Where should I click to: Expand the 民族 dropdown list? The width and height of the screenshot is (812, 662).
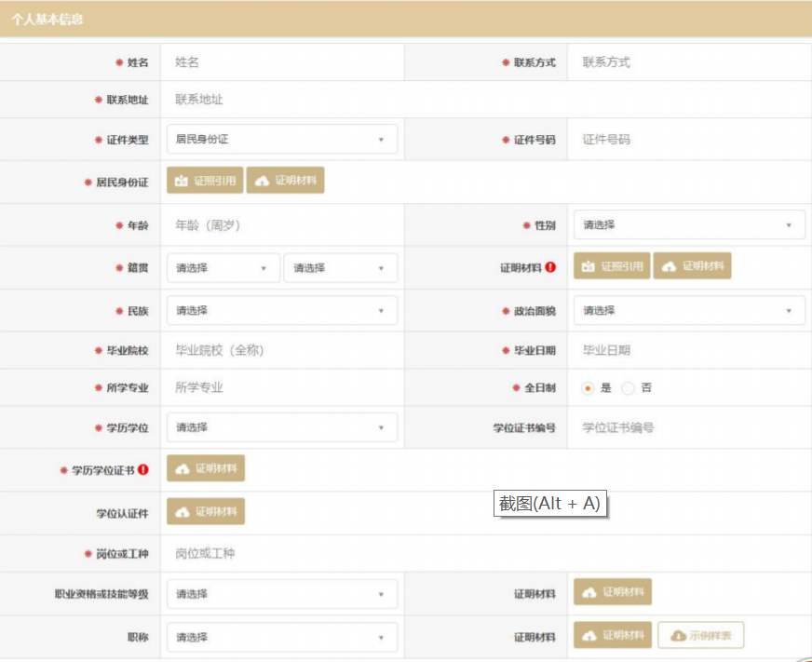click(x=282, y=311)
